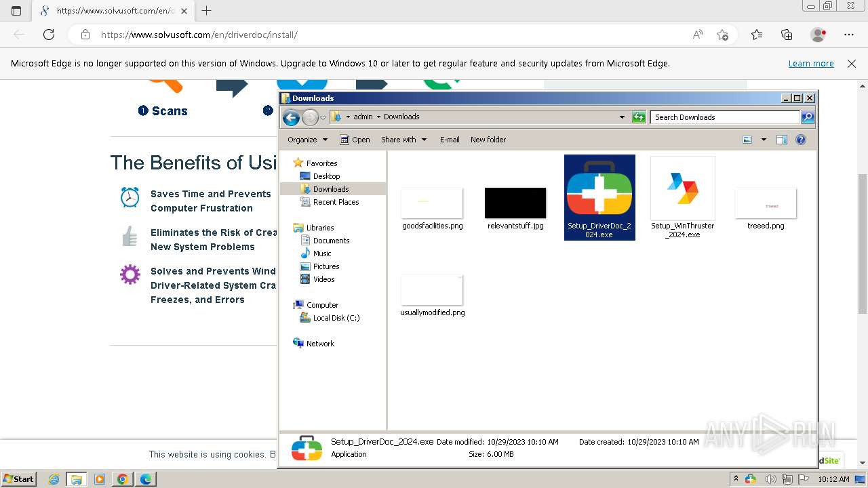Screen dimensions: 868x488
Task: Open the Edge tab actions menu
Action: 16,11
